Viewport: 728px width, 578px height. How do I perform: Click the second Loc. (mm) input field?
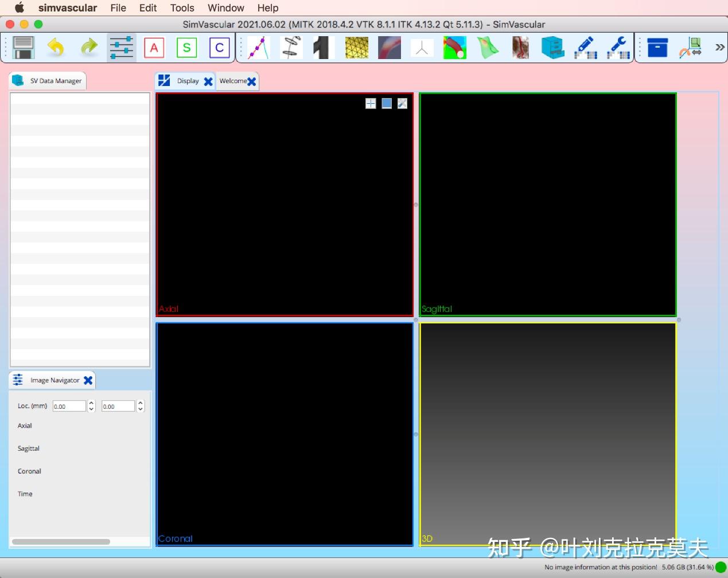[118, 406]
